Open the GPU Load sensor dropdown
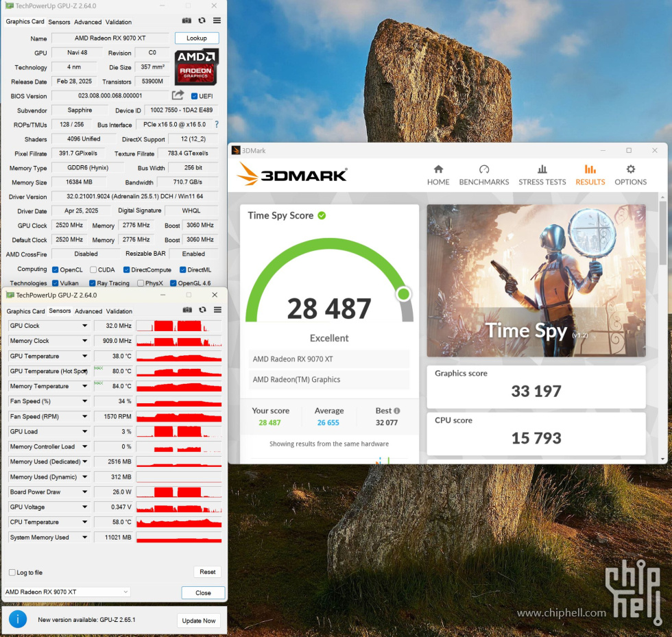 [x=85, y=431]
